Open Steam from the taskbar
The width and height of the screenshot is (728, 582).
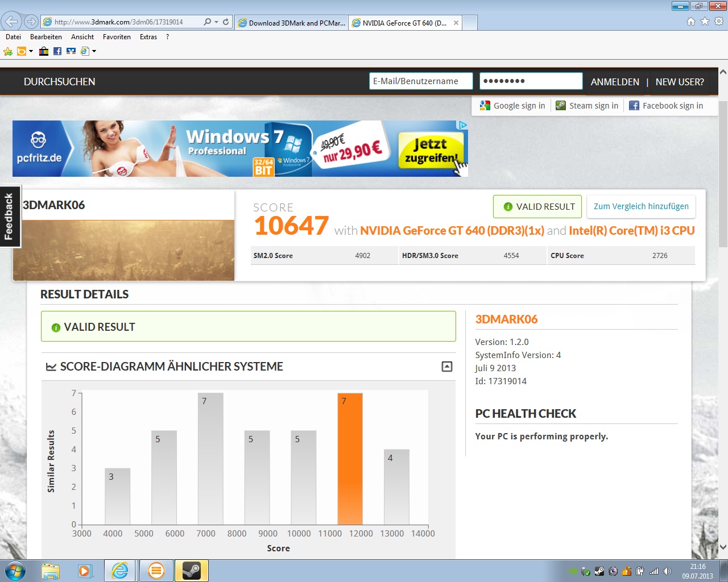click(191, 571)
